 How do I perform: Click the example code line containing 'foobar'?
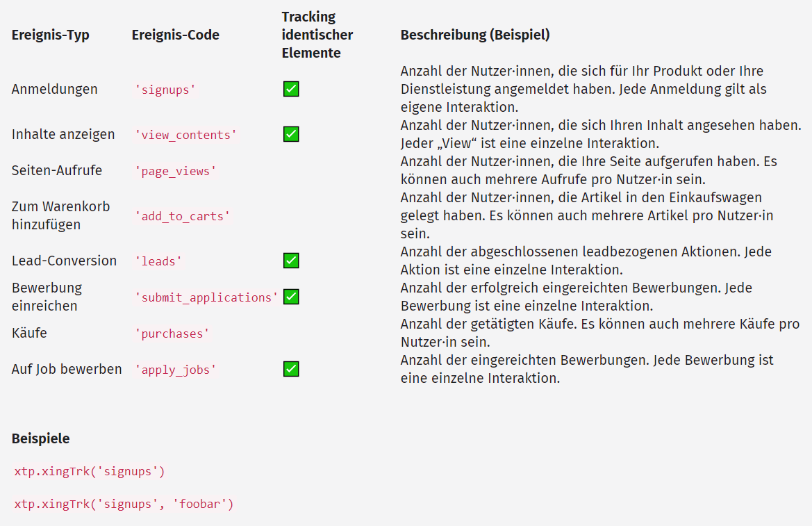coord(124,504)
